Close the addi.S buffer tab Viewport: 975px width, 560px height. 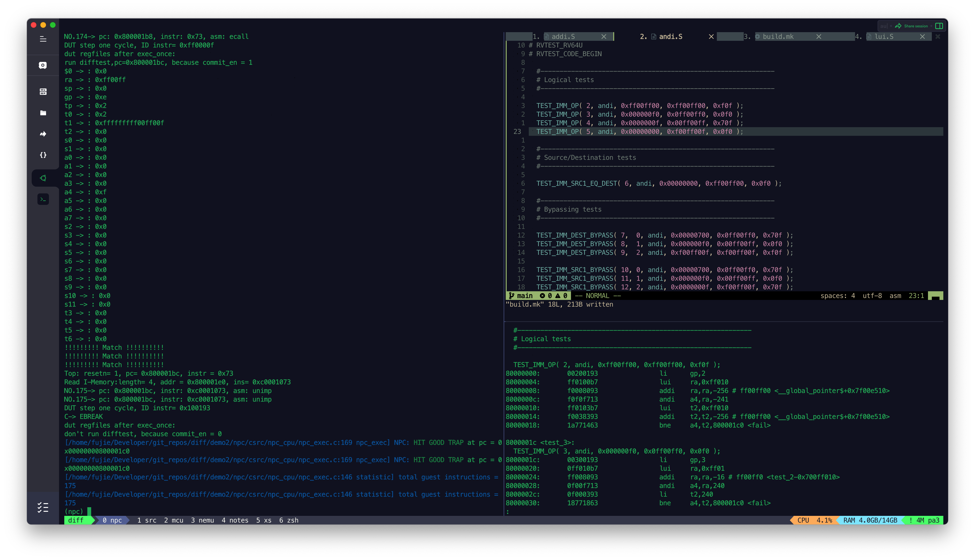pyautogui.click(x=604, y=36)
